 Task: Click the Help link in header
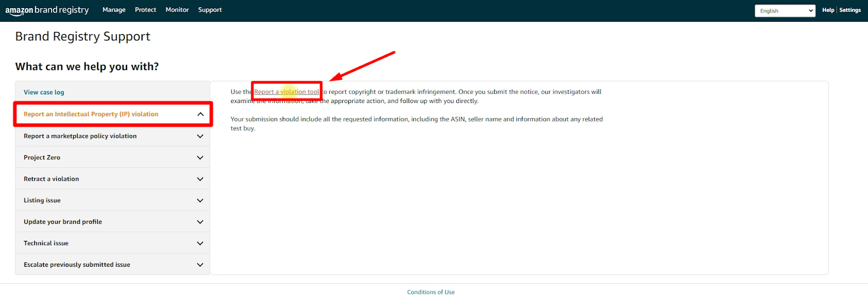[x=828, y=10]
